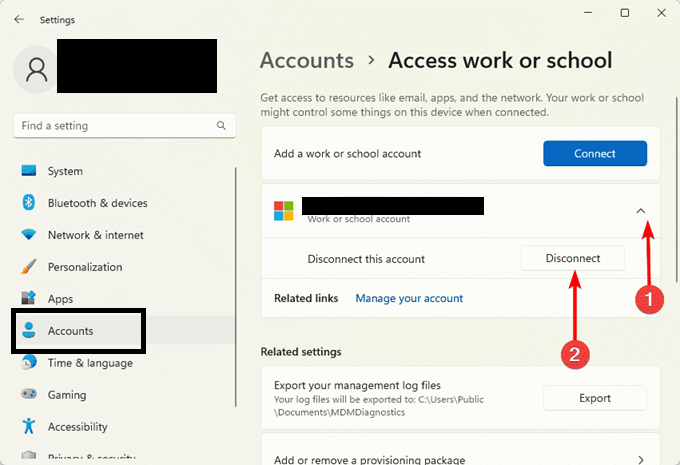Select the Accounts category

pos(124,331)
